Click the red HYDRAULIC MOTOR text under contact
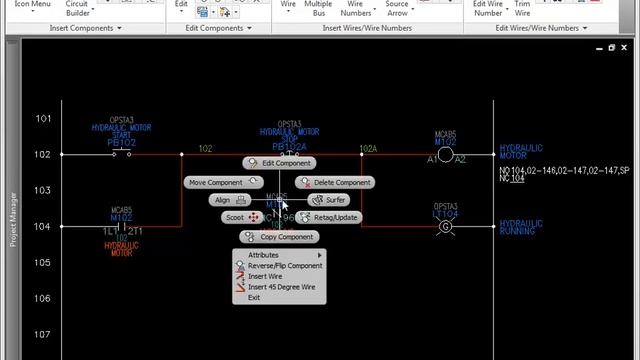This screenshot has width=640, height=360. pos(121,249)
